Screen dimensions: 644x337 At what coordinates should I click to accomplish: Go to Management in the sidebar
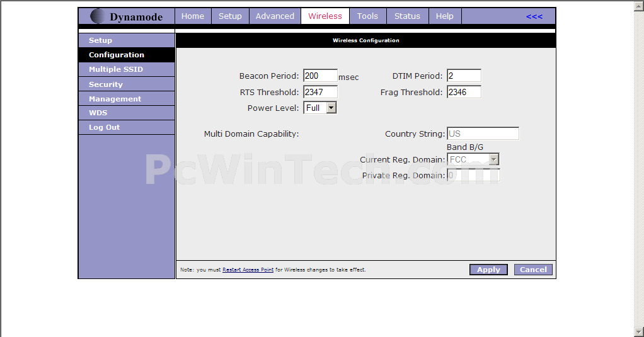coord(127,98)
